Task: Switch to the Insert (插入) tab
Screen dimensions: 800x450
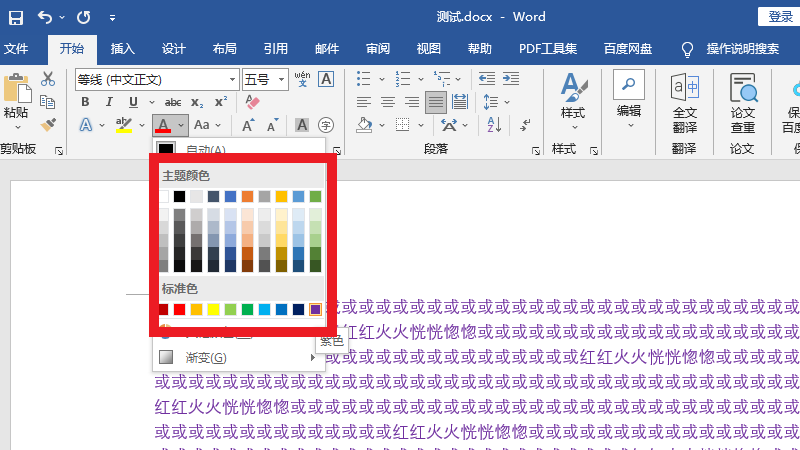Action: tap(122, 48)
